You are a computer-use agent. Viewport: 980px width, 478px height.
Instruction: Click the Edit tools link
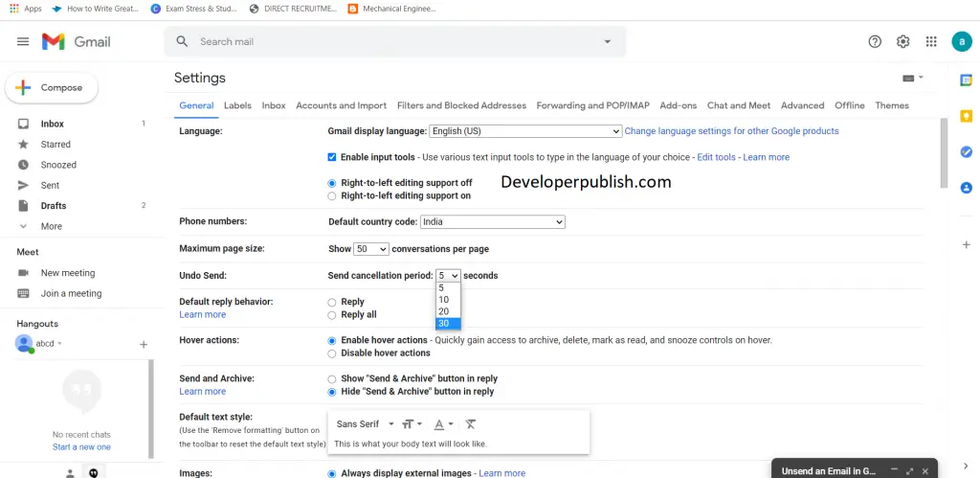tap(716, 157)
